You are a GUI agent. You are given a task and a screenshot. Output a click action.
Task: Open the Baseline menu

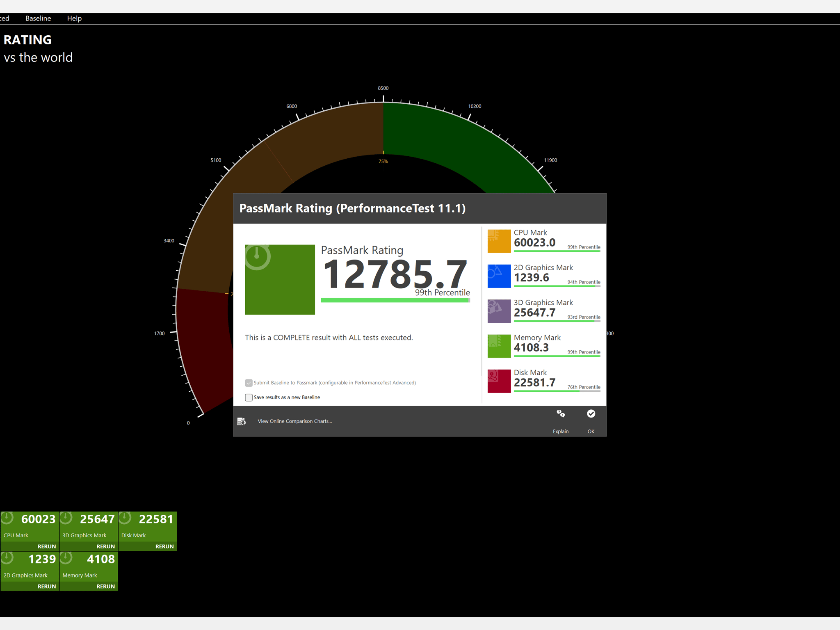pyautogui.click(x=38, y=18)
